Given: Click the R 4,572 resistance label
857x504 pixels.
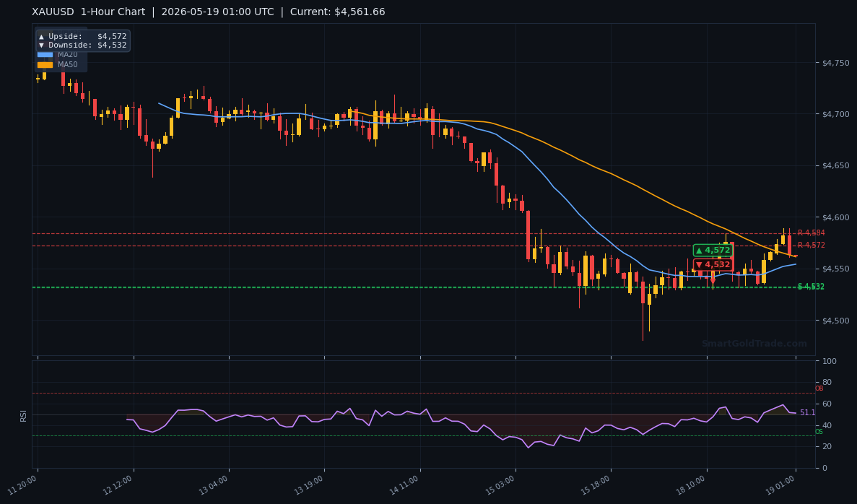Looking at the screenshot, I should pyautogui.click(x=811, y=245).
